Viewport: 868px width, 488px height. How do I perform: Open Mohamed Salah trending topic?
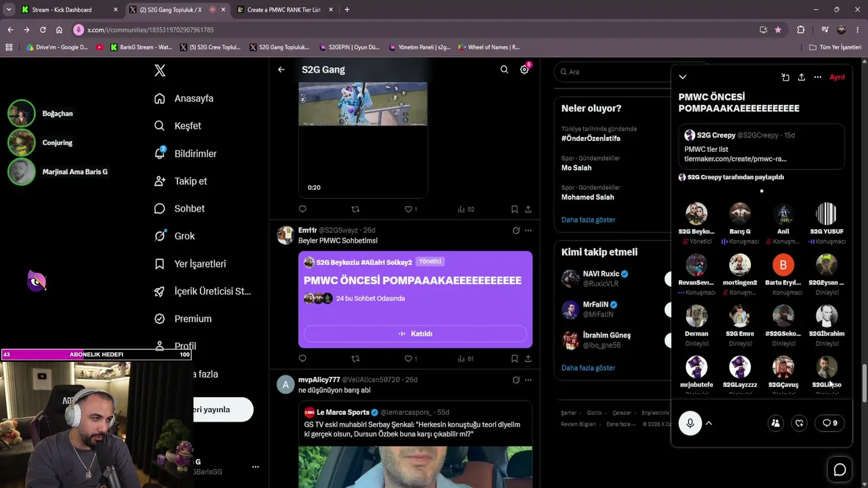[x=588, y=197]
